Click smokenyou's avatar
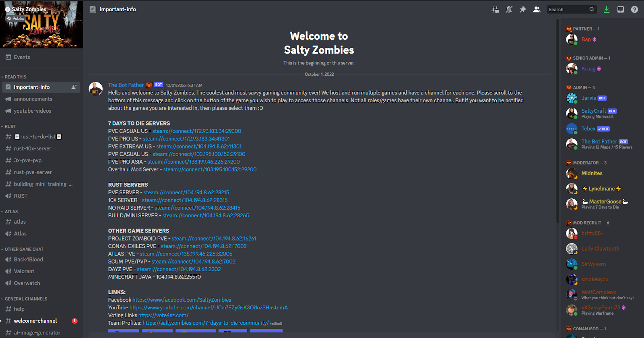This screenshot has height=338, width=644. 572,279
